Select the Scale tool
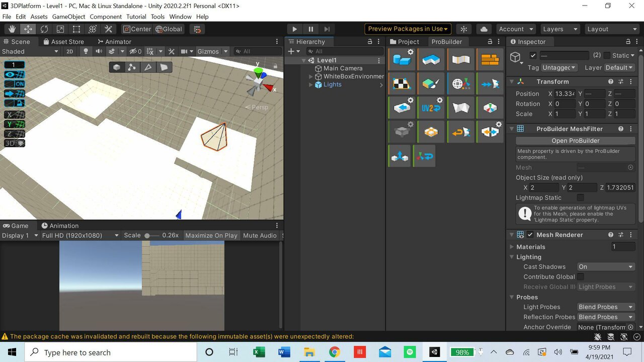Viewport: 644px width, 362px height. [x=60, y=29]
